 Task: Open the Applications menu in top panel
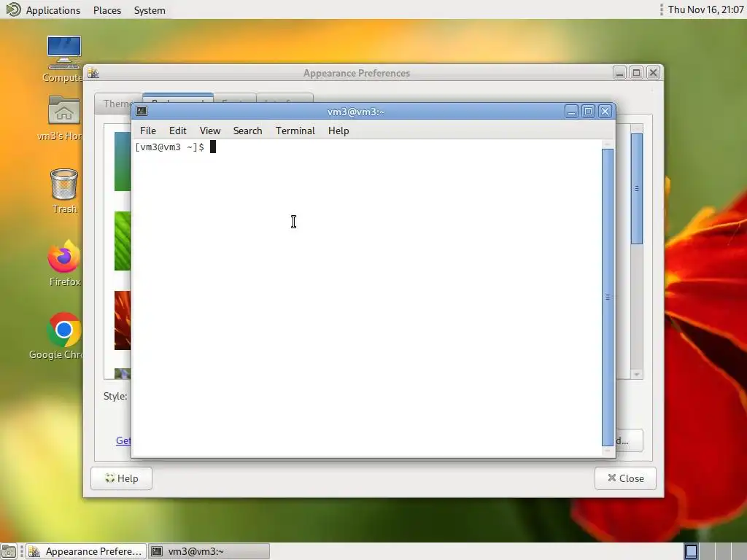[x=53, y=10]
